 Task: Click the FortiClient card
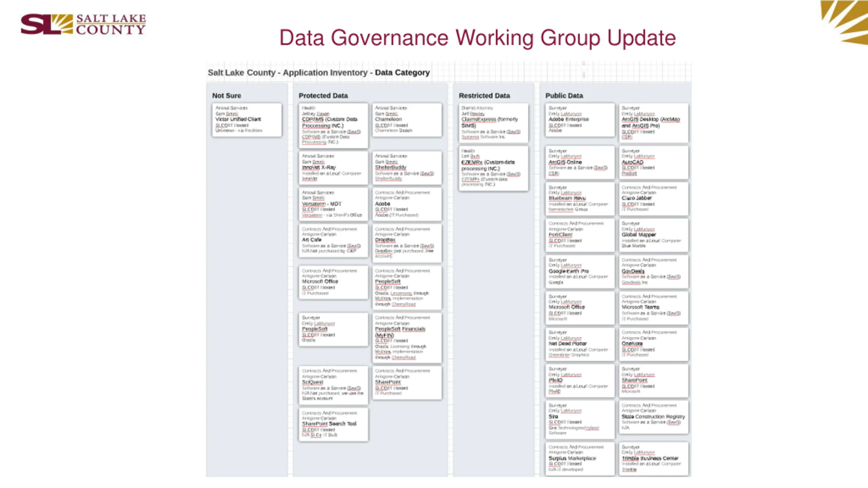click(x=580, y=236)
